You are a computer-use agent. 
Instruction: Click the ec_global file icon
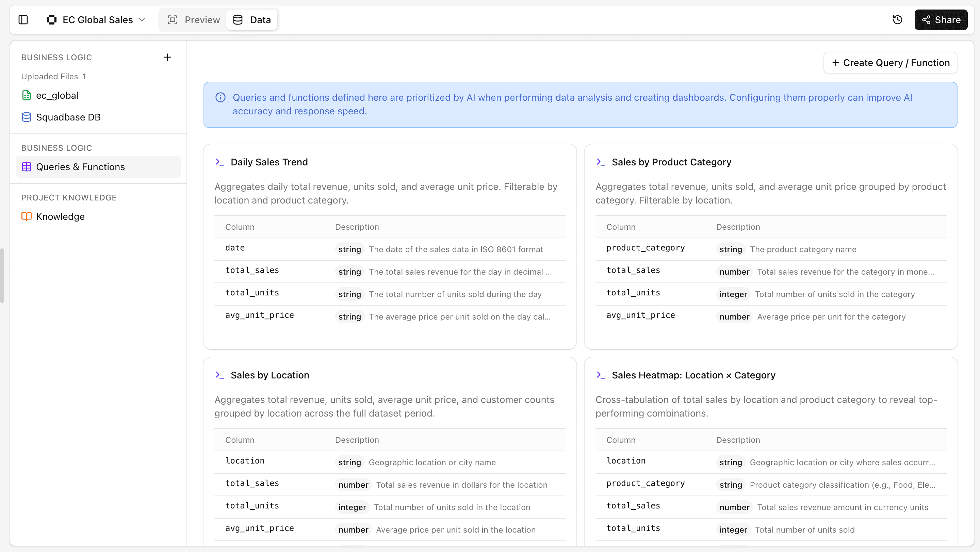(x=26, y=95)
